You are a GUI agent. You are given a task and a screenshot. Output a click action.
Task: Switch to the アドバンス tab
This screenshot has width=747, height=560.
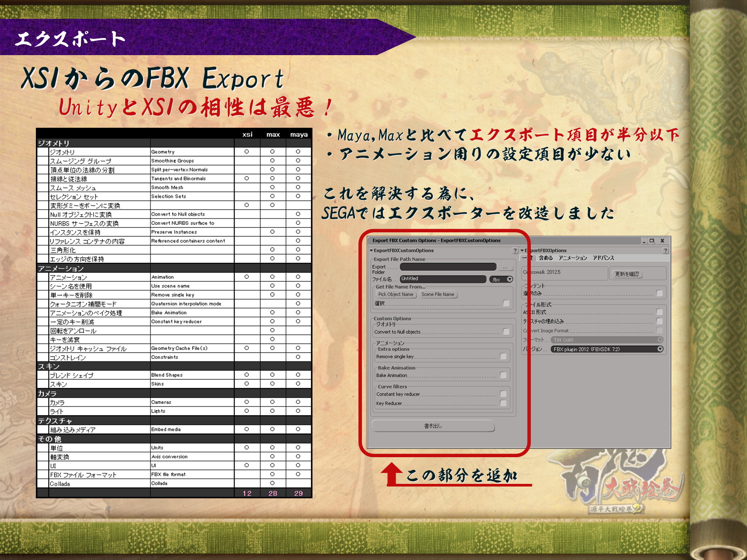(603, 258)
